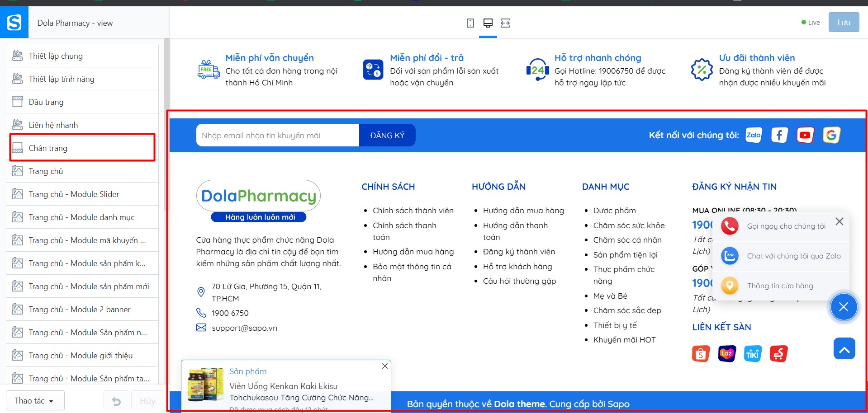Open Tiki marketplace icon
This screenshot has width=868, height=413.
point(753,354)
